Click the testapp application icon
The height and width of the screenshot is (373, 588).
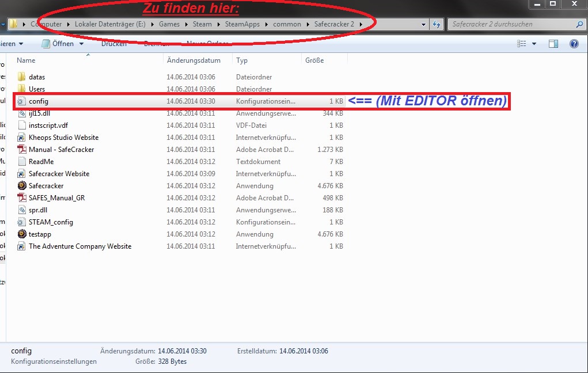pos(22,234)
